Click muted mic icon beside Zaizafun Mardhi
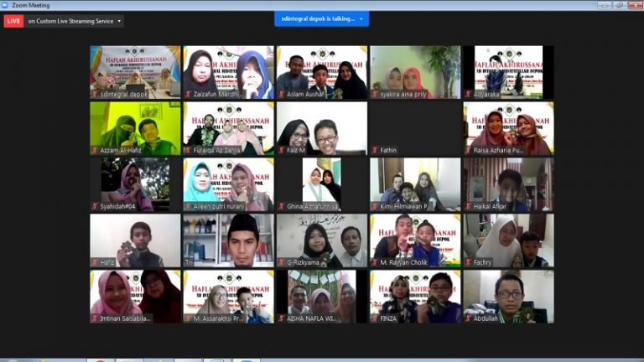 (188, 94)
